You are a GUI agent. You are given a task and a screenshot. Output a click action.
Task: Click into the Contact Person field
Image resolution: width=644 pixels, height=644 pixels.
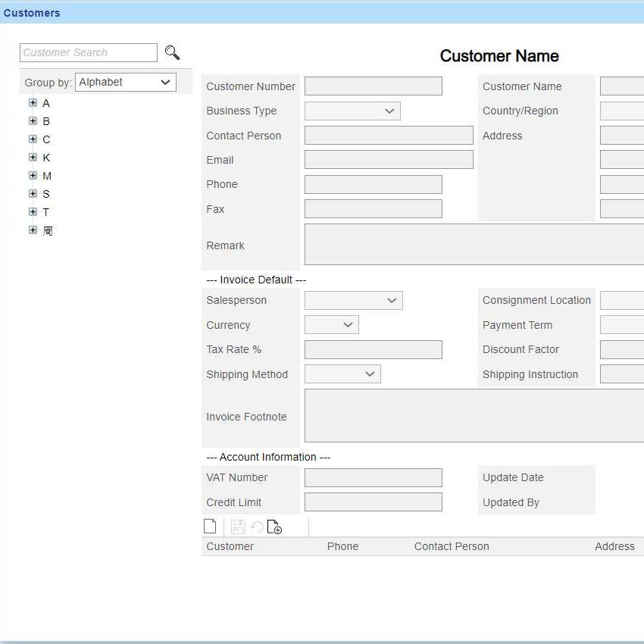[x=389, y=135]
